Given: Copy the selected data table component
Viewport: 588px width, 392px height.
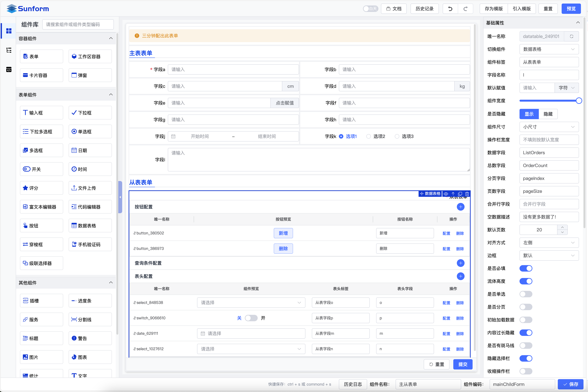Looking at the screenshot, I should coord(460,194).
